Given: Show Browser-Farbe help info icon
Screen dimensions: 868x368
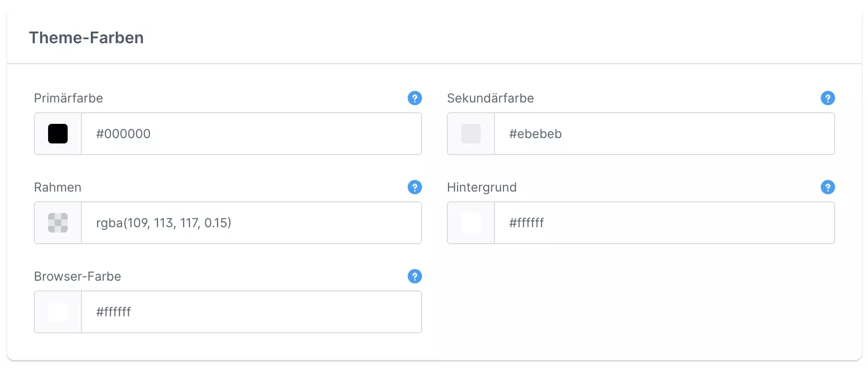Looking at the screenshot, I should 414,276.
